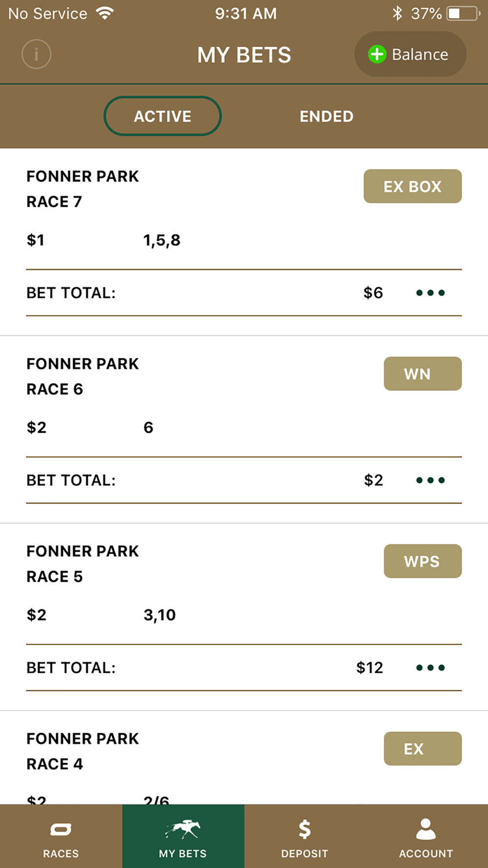The width and height of the screenshot is (488, 868).
Task: Tap the WPS bet type button
Action: (423, 561)
